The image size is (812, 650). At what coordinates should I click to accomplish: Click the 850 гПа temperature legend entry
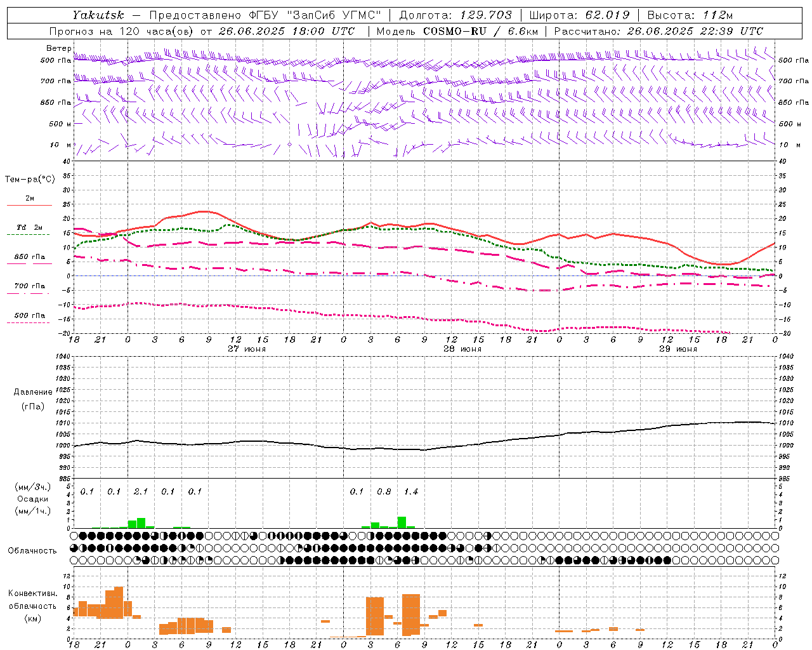tap(29, 257)
